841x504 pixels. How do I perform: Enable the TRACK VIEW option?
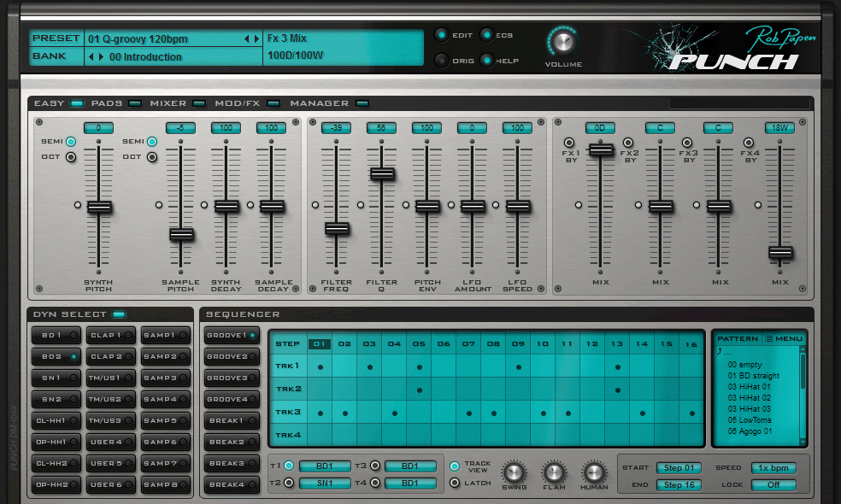(x=455, y=466)
